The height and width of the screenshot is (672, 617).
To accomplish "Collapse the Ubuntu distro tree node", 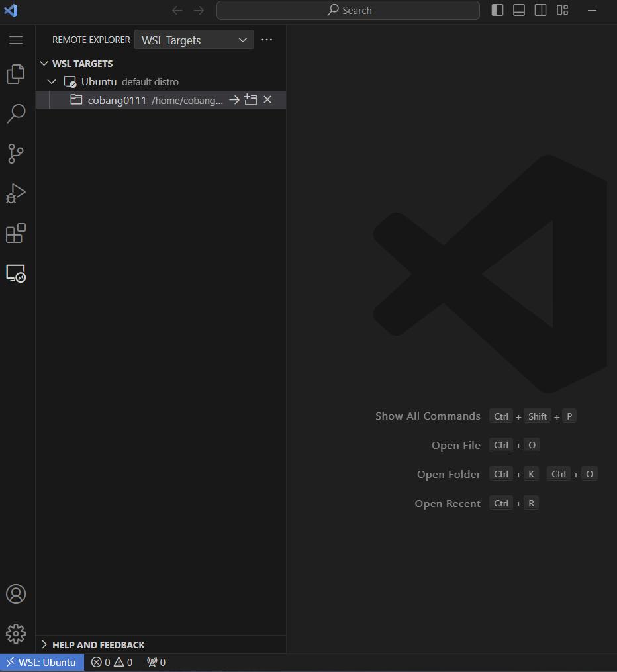I will point(52,81).
